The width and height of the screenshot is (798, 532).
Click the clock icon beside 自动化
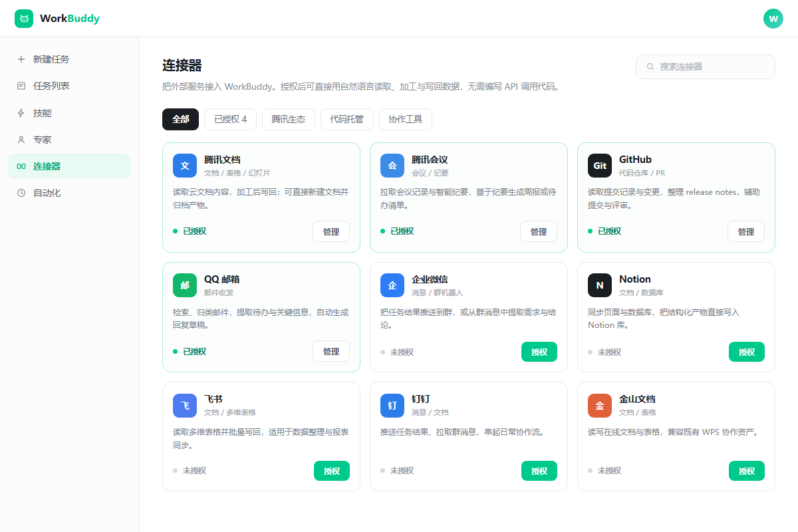(21, 193)
